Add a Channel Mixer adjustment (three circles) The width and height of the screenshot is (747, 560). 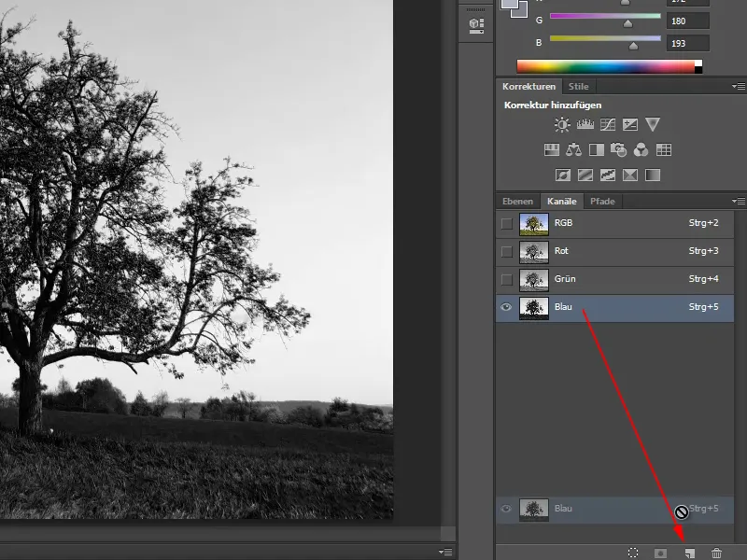[x=641, y=150]
